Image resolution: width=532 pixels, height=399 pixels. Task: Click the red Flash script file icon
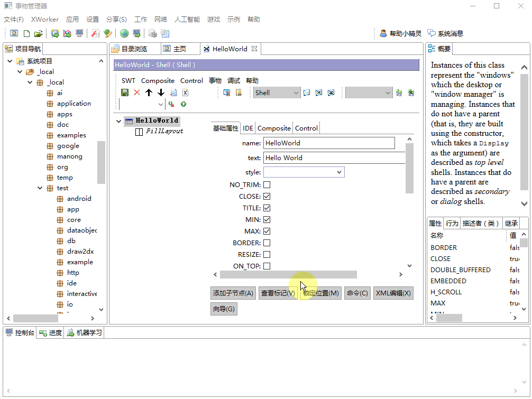pos(96,33)
